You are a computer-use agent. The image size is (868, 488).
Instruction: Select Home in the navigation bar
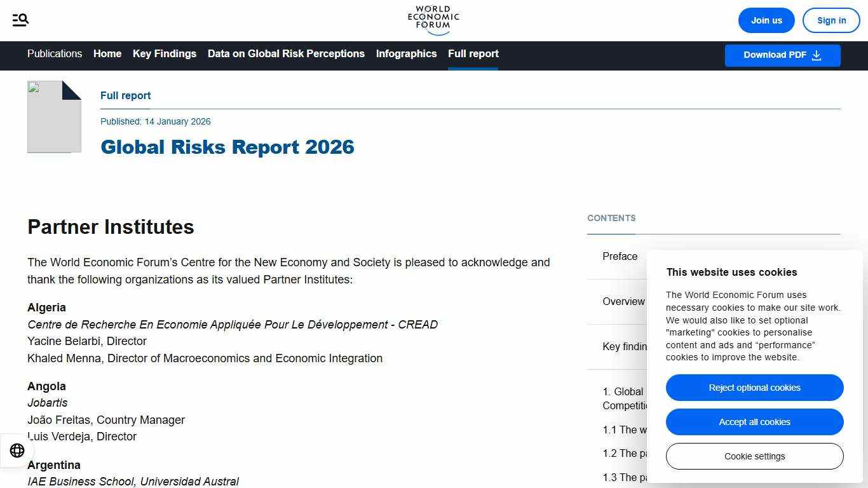[x=107, y=53]
